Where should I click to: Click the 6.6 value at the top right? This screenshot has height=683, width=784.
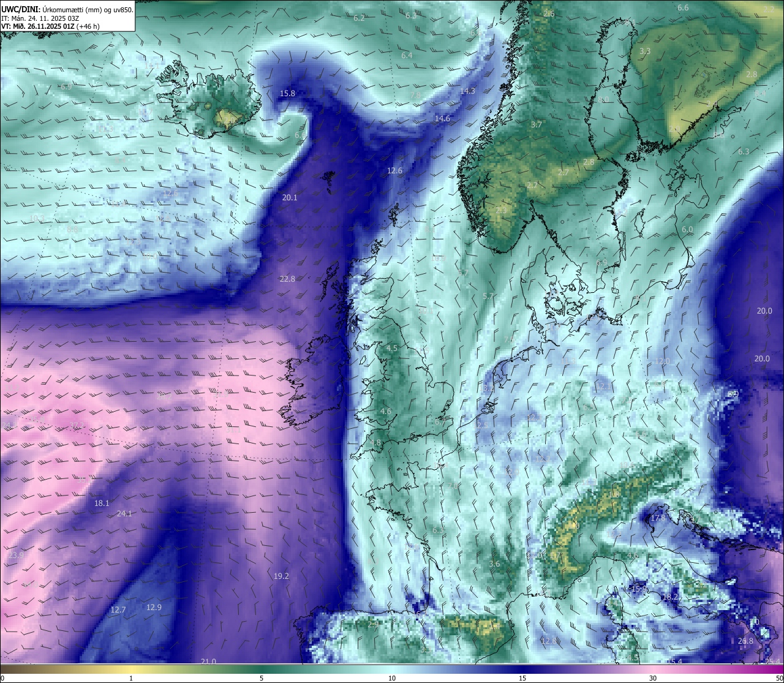683,7
